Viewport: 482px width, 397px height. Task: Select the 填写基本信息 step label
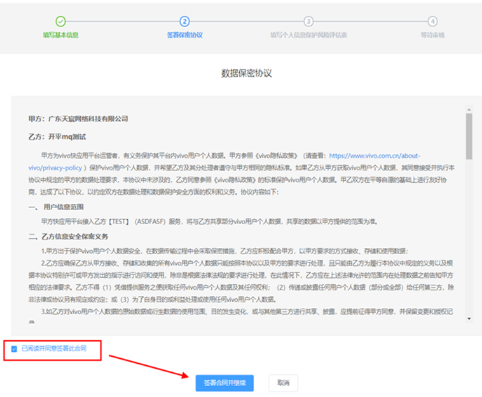(x=61, y=35)
